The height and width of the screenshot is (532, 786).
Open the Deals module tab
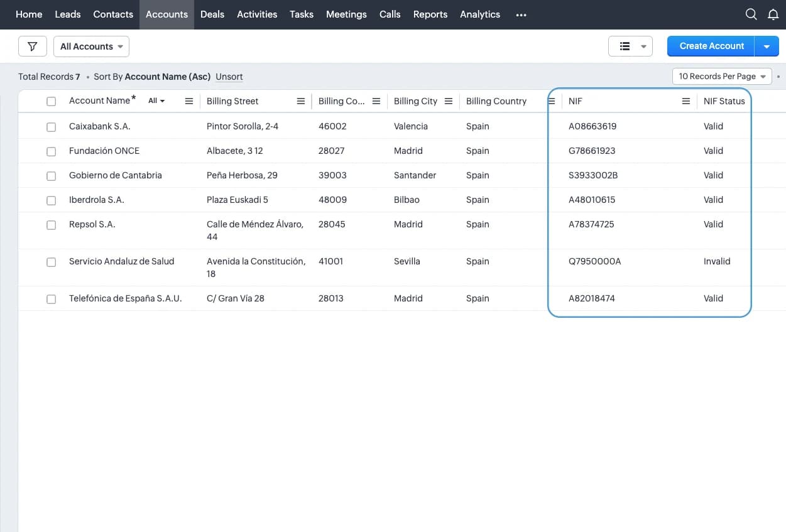(212, 14)
